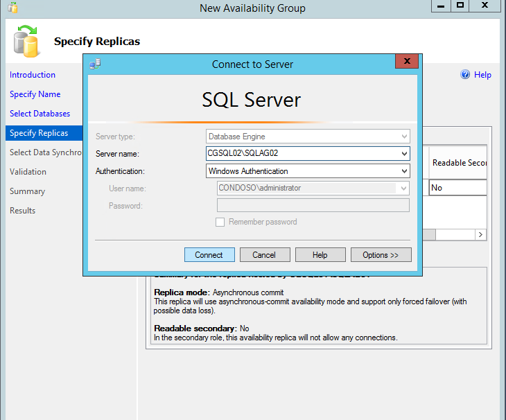Click the database replicas wizard icon

coord(26,42)
